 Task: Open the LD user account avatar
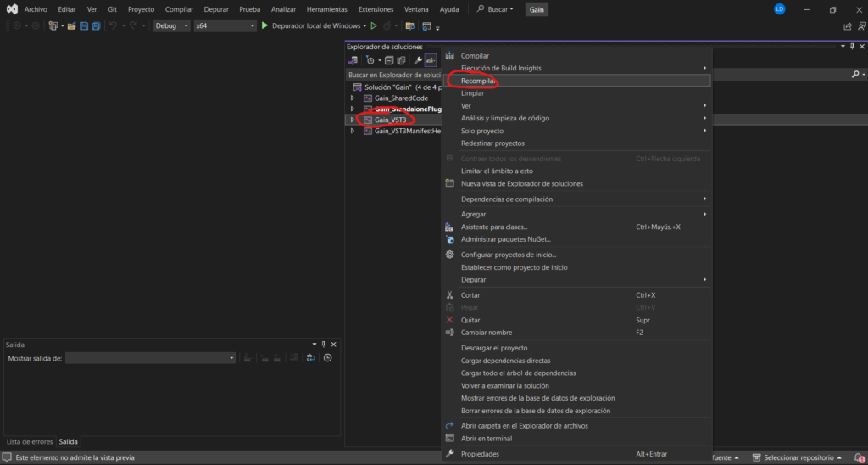tap(780, 9)
